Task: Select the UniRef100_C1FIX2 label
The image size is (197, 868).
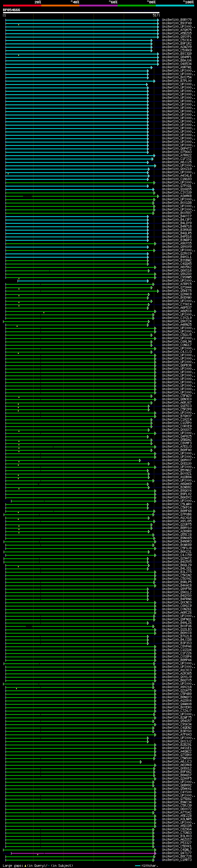Action: pos(177,159)
